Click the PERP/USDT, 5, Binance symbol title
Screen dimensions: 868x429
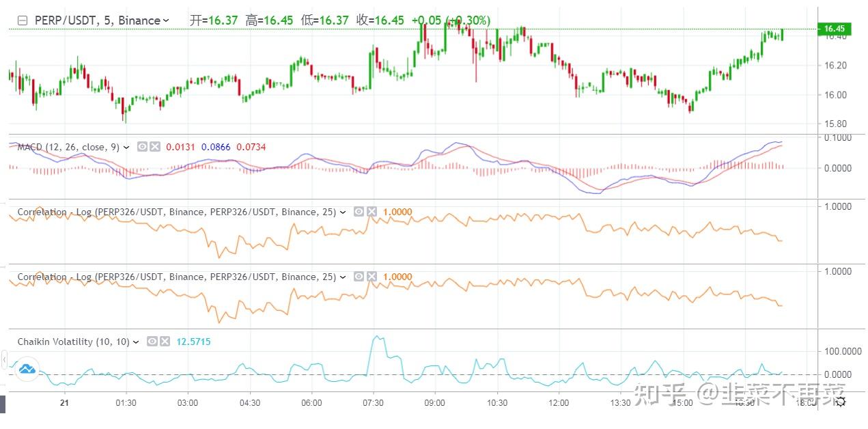pyautogui.click(x=97, y=20)
